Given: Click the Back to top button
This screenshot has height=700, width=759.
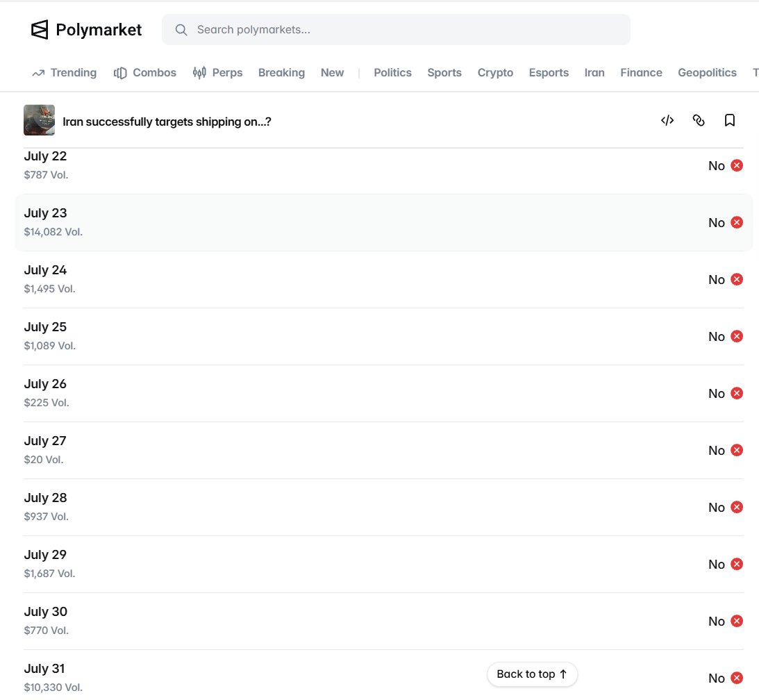Looking at the screenshot, I should pos(532,674).
